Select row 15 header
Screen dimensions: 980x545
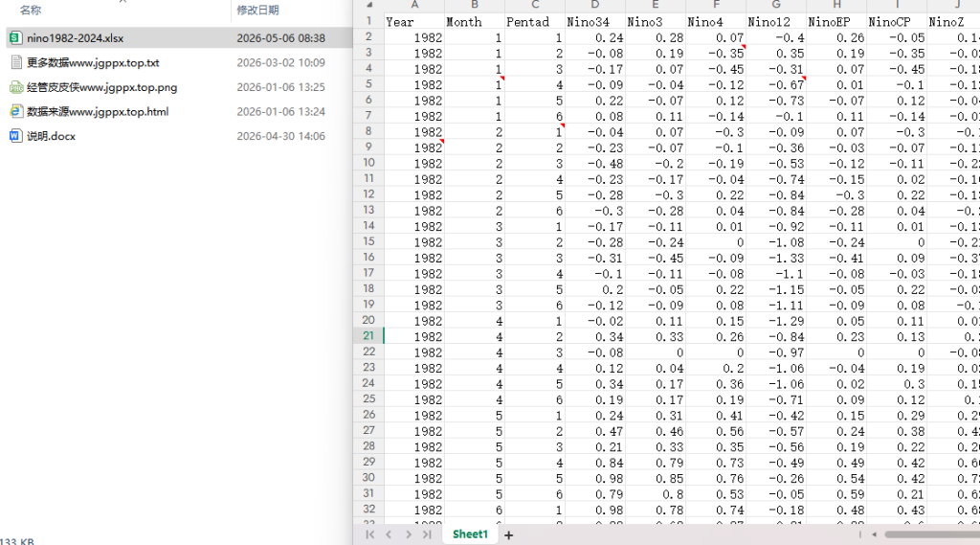click(368, 241)
